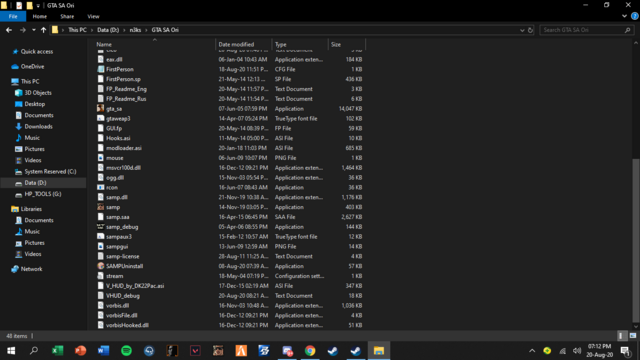Select the samp application file icon
The image size is (640, 360).
point(100,207)
